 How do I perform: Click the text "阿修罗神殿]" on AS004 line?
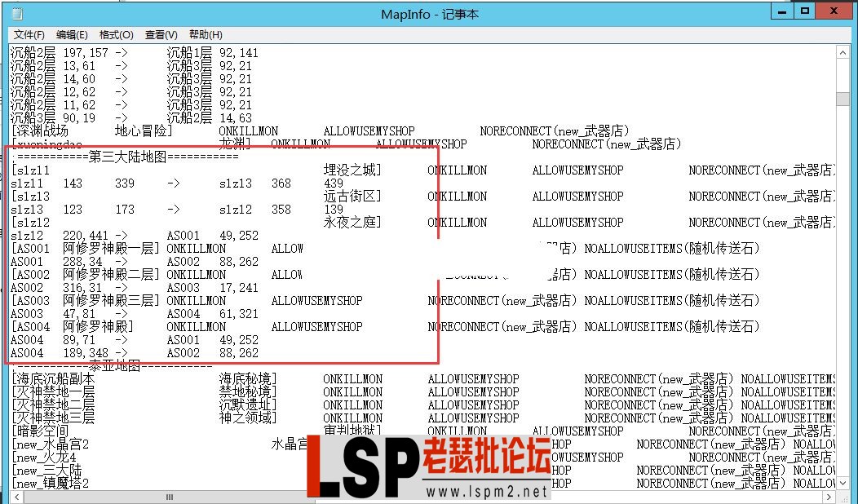point(98,327)
